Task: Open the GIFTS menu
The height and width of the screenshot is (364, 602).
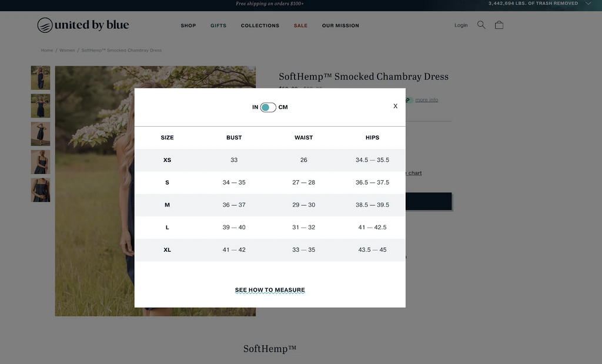Action: click(218, 25)
